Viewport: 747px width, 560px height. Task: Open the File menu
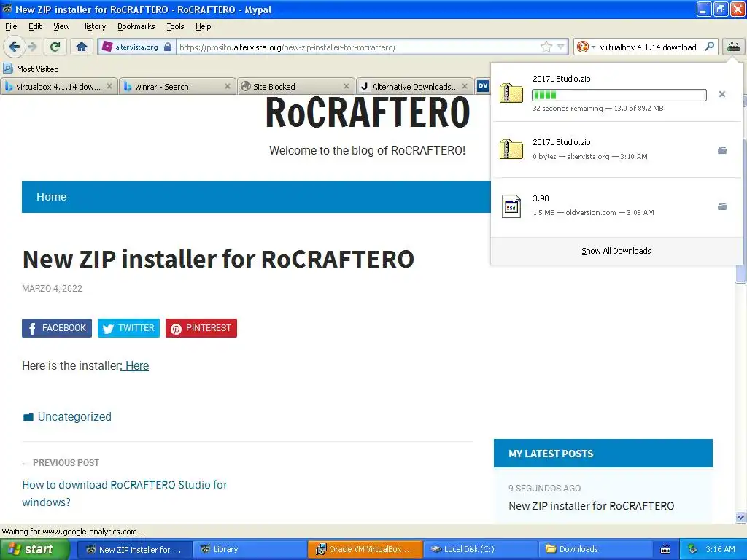pos(11,26)
